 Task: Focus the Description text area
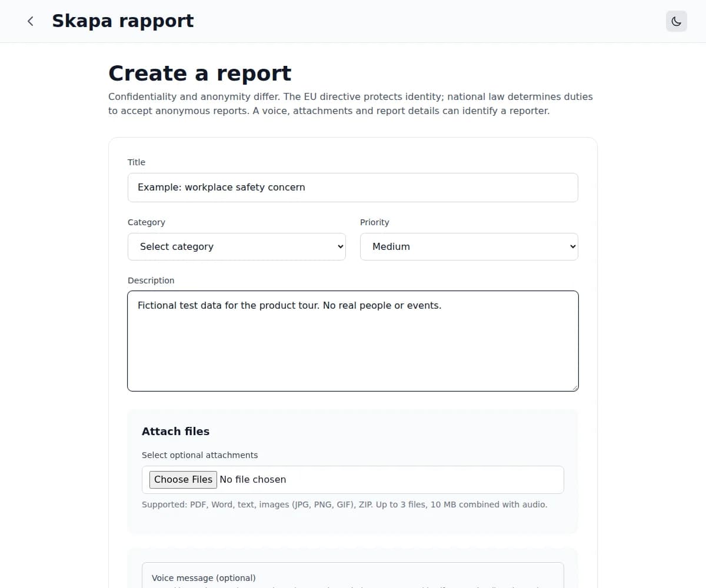click(x=353, y=341)
